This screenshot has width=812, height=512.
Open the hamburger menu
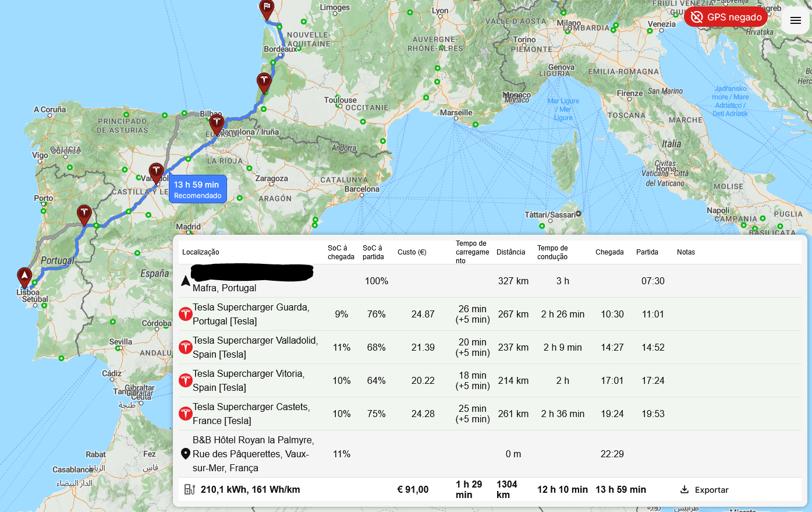pos(795,21)
